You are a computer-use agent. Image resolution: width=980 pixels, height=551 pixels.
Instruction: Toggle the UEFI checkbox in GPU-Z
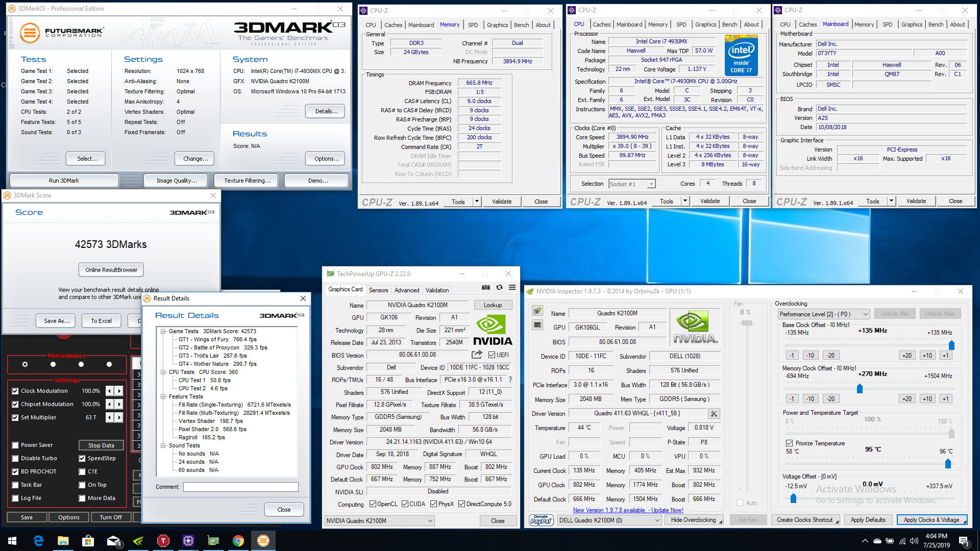point(492,355)
